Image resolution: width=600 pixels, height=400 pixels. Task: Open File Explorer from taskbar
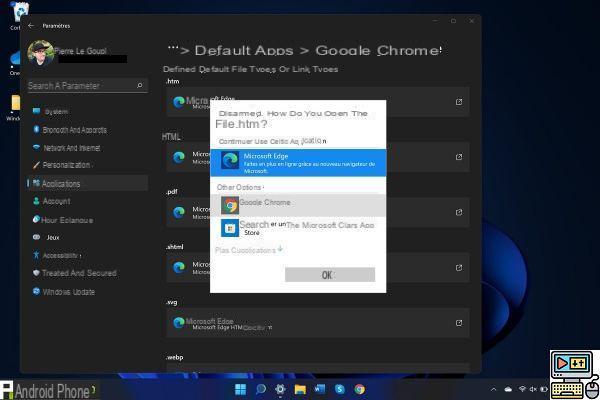click(x=300, y=389)
